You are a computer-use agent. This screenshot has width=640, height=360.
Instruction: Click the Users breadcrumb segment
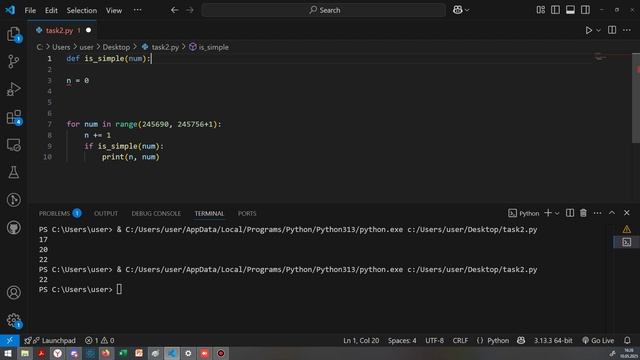click(x=61, y=47)
